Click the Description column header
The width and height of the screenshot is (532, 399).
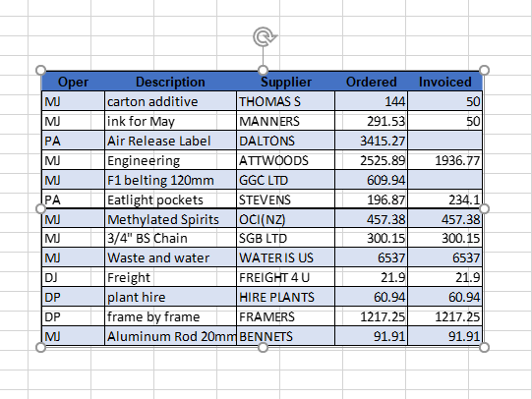(170, 82)
